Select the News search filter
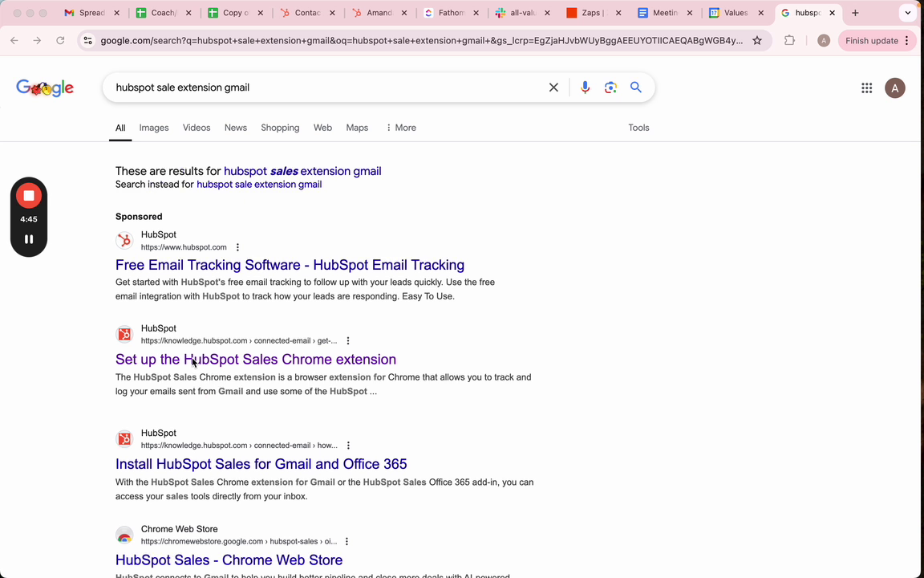 click(235, 128)
